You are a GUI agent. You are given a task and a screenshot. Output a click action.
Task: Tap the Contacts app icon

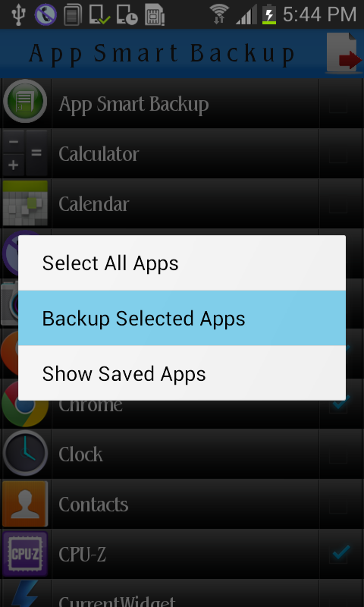(25, 504)
